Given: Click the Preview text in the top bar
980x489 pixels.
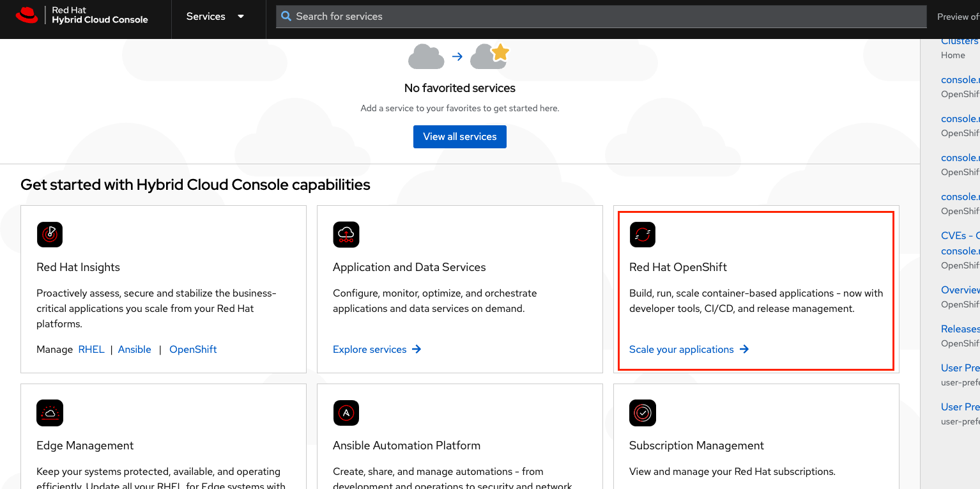Looking at the screenshot, I should (x=958, y=17).
